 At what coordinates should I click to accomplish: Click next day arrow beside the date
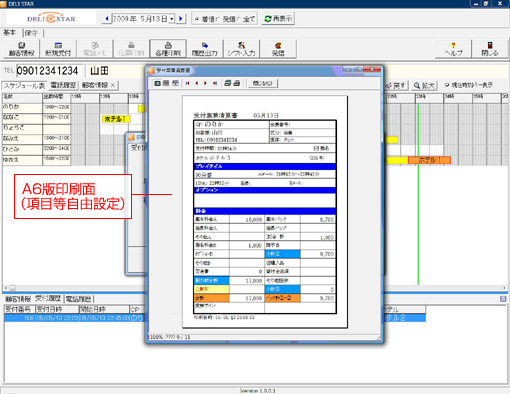[x=181, y=19]
